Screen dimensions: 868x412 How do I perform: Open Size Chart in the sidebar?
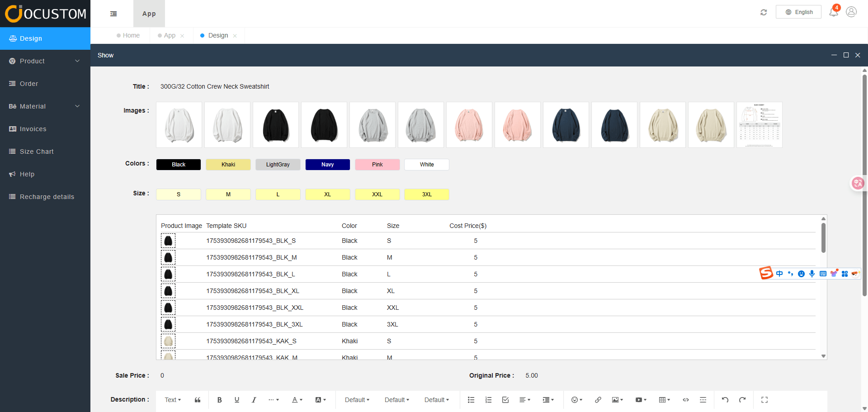click(37, 152)
